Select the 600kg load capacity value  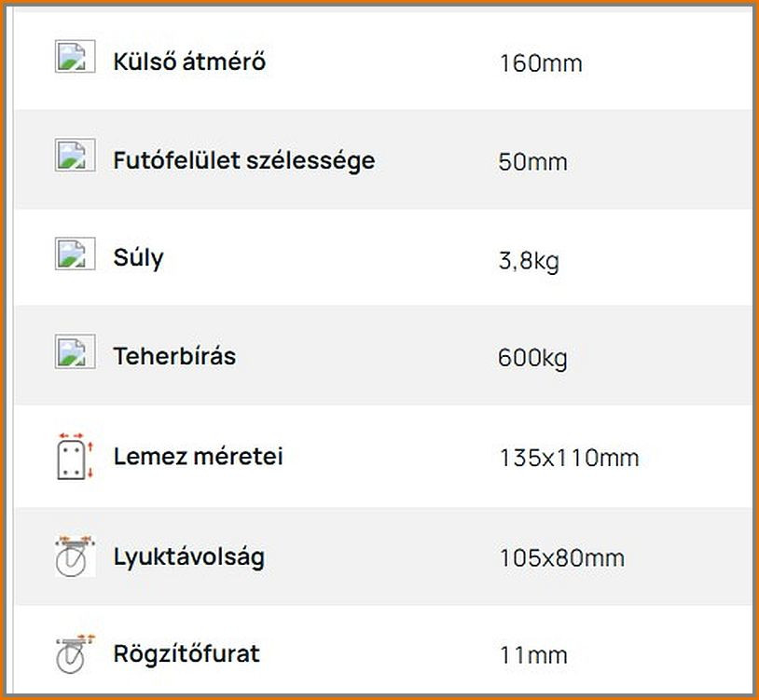pos(532,359)
